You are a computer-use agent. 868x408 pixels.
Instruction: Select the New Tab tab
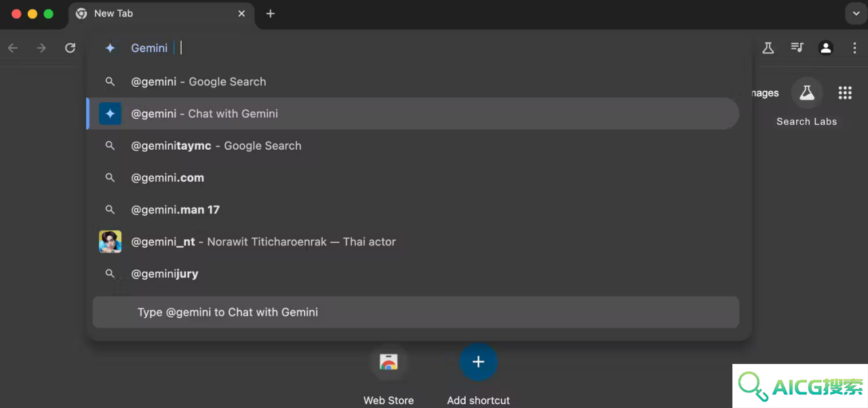161,14
